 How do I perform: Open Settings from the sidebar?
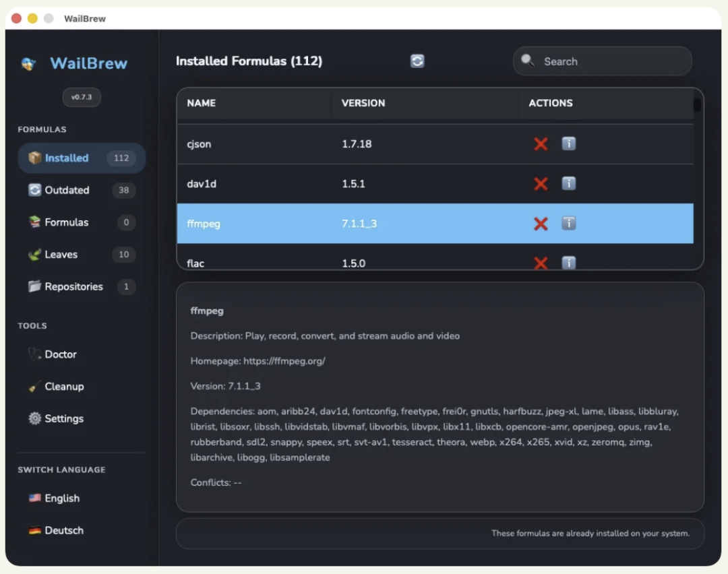click(x=64, y=418)
